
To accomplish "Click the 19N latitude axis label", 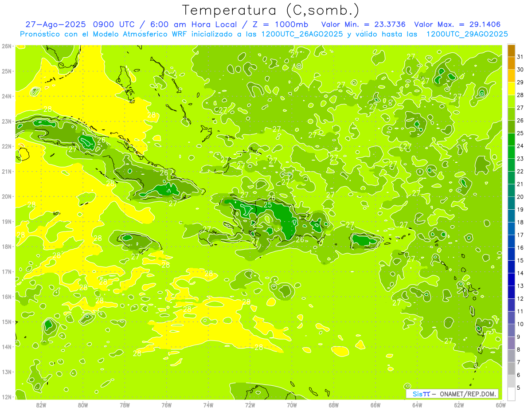I will [x=7, y=221].
